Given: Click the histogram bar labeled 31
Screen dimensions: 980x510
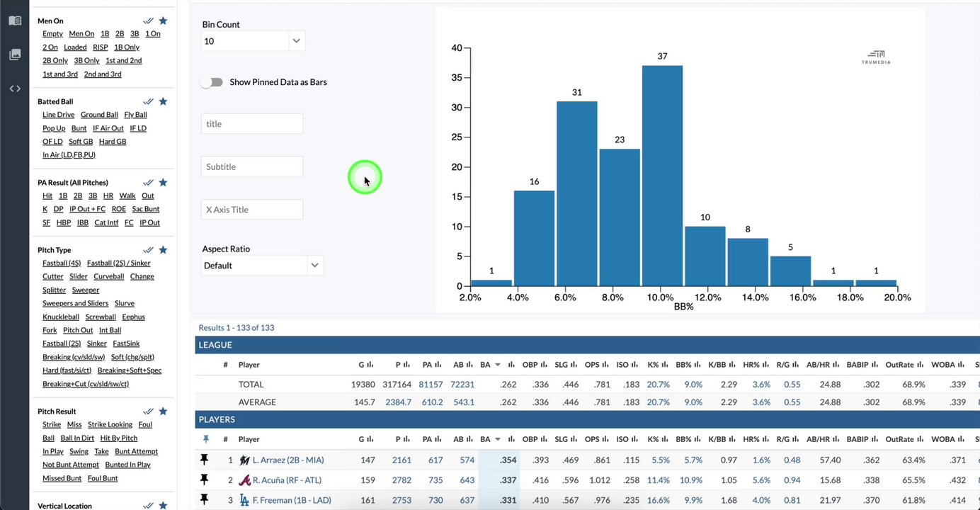Looking at the screenshot, I should click(576, 193).
